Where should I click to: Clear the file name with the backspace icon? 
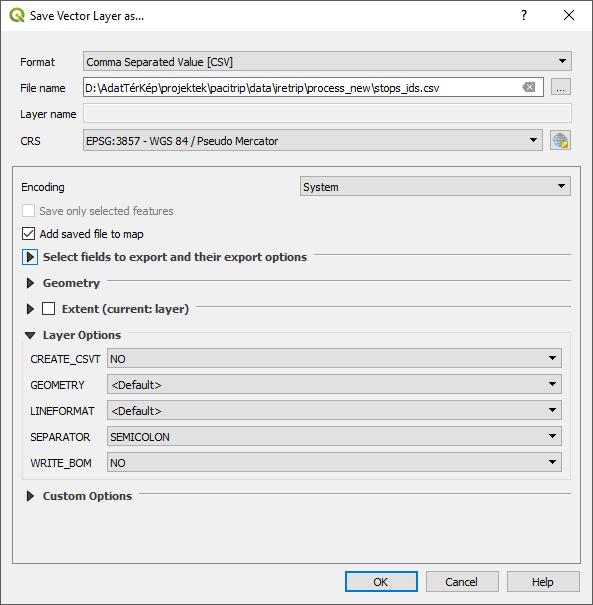pos(529,88)
